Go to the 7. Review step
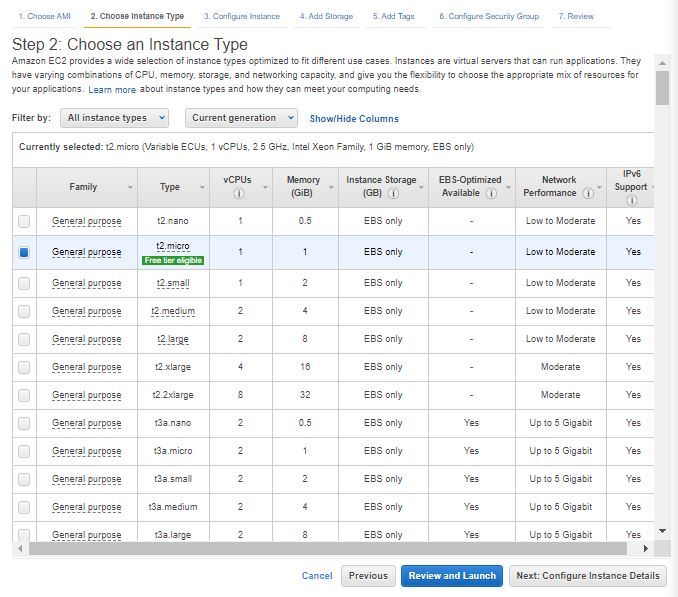678x597 pixels. click(x=576, y=16)
